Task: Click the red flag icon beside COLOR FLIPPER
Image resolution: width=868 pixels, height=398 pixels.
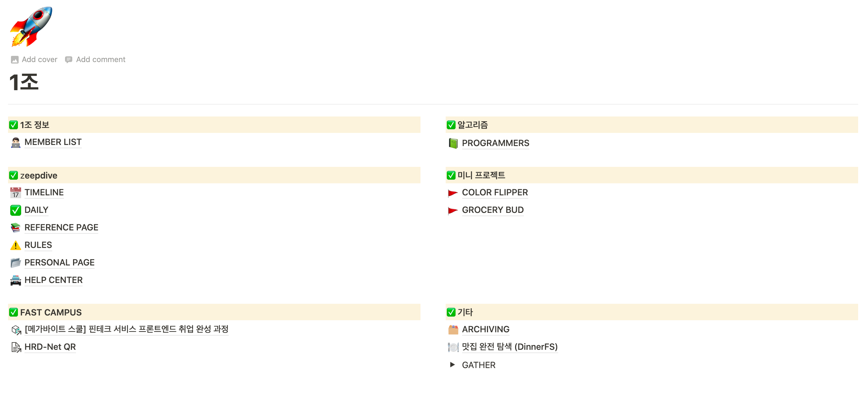Action: [453, 192]
